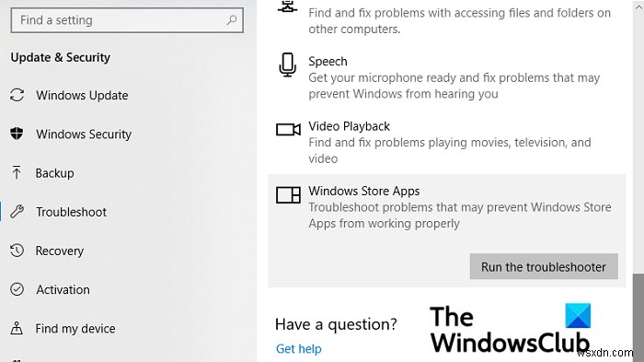
Task: Go to Backup settings
Action: [x=54, y=173]
